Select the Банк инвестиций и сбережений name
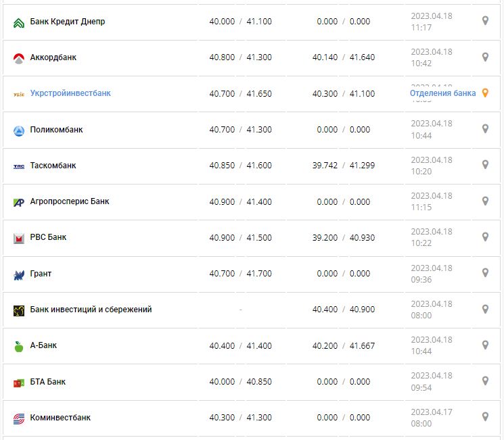504x440 pixels. (x=91, y=310)
